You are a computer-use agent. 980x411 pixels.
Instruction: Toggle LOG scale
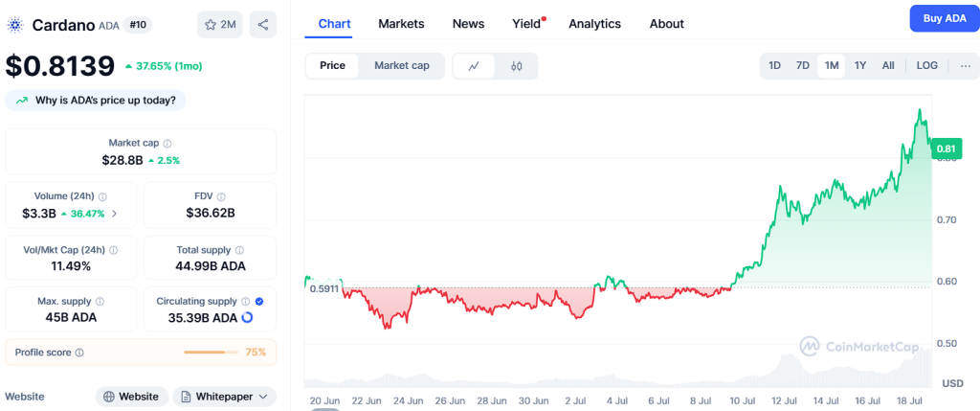[926, 66]
